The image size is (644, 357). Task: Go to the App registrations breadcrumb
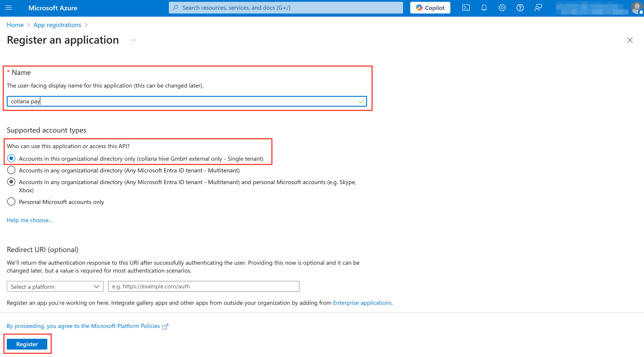(x=57, y=25)
